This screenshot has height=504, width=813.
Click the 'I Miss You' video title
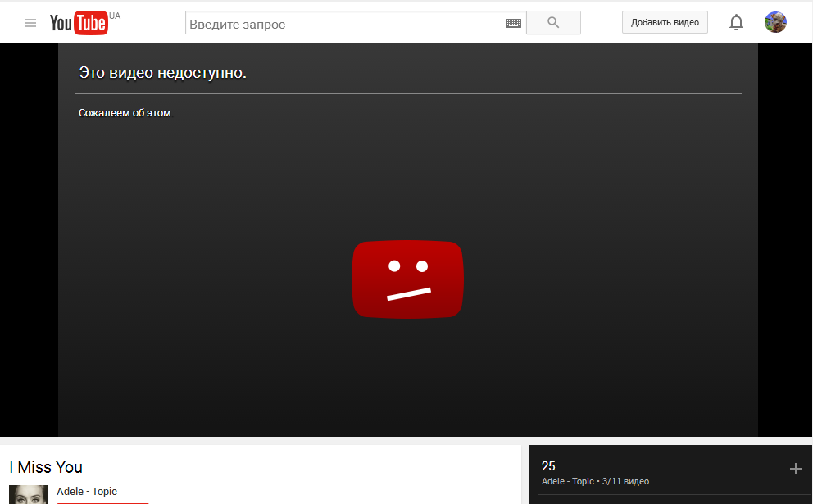pos(46,467)
